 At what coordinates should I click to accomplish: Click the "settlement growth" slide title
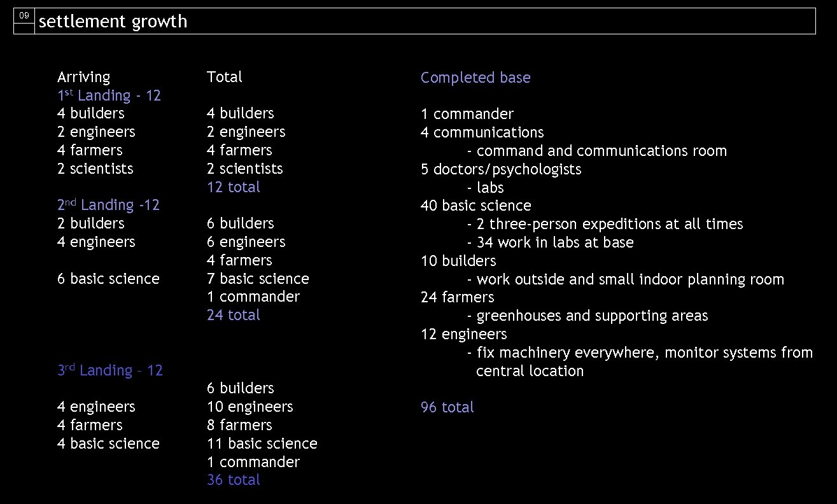point(113,22)
